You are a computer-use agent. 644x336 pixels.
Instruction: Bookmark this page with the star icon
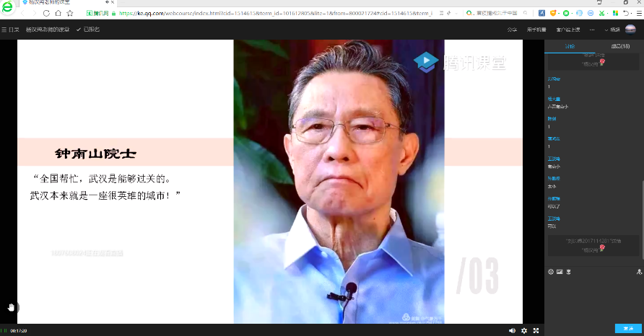(x=70, y=13)
